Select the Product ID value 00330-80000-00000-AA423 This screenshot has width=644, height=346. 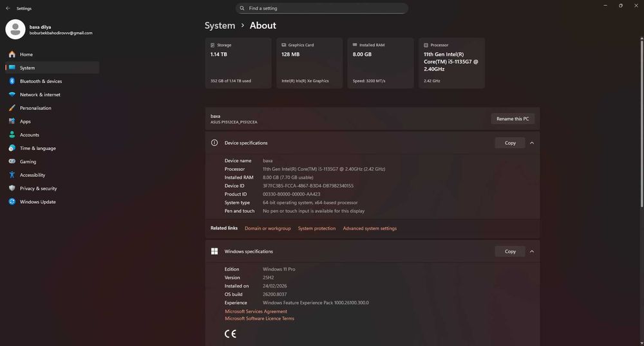pos(291,194)
